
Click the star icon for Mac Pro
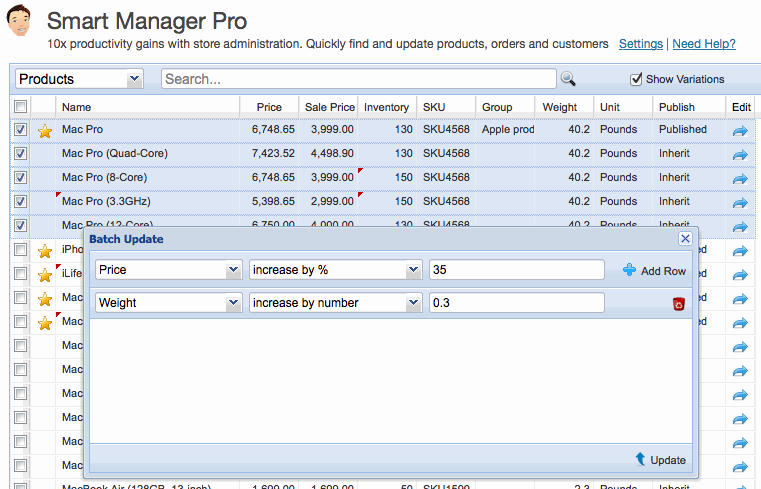pyautogui.click(x=45, y=130)
